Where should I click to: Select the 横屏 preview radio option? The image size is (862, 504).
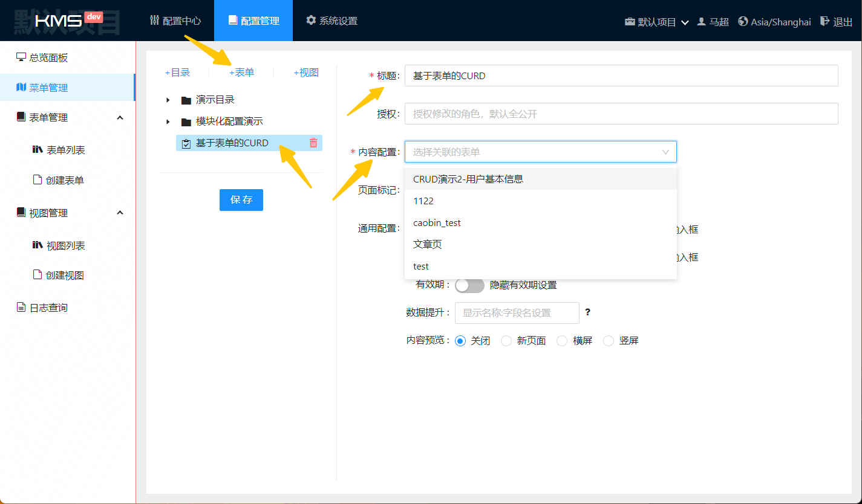coord(562,341)
